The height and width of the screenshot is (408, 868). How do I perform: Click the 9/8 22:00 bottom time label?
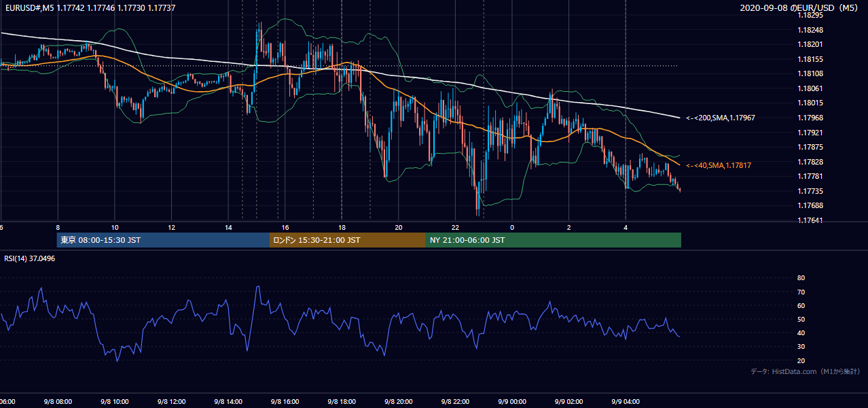coord(454,402)
